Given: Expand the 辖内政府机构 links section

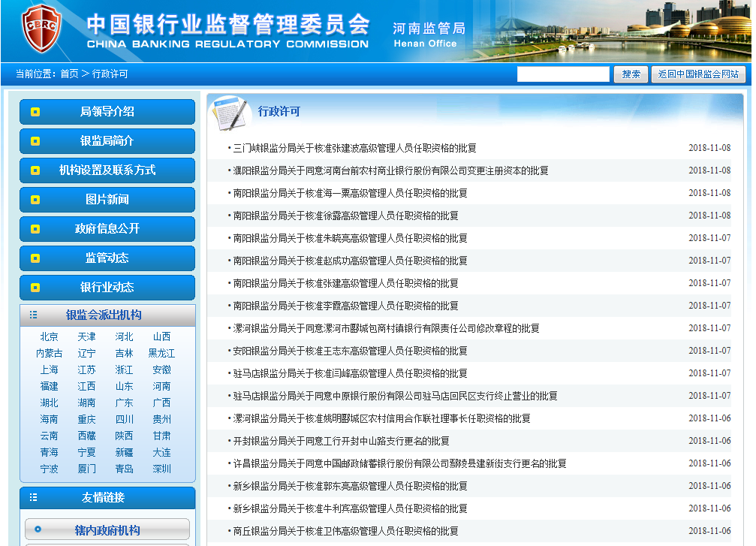Looking at the screenshot, I should pos(107,529).
